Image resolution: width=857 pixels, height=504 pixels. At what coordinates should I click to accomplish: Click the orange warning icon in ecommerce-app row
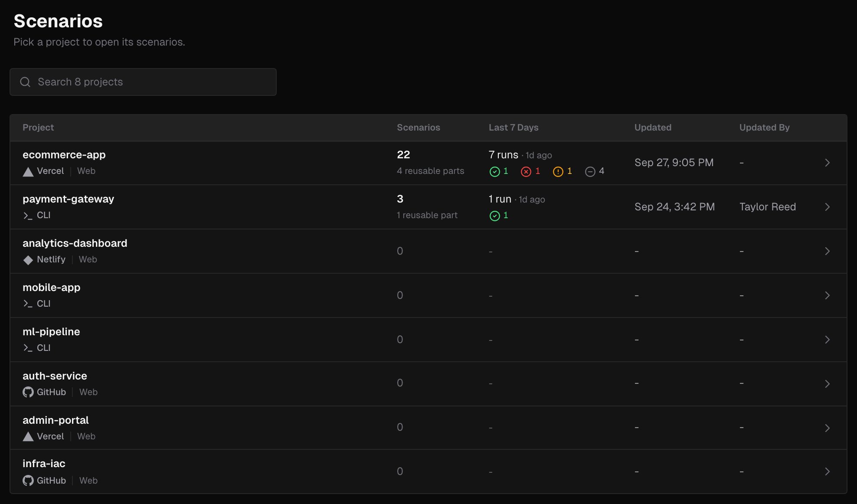click(x=558, y=172)
